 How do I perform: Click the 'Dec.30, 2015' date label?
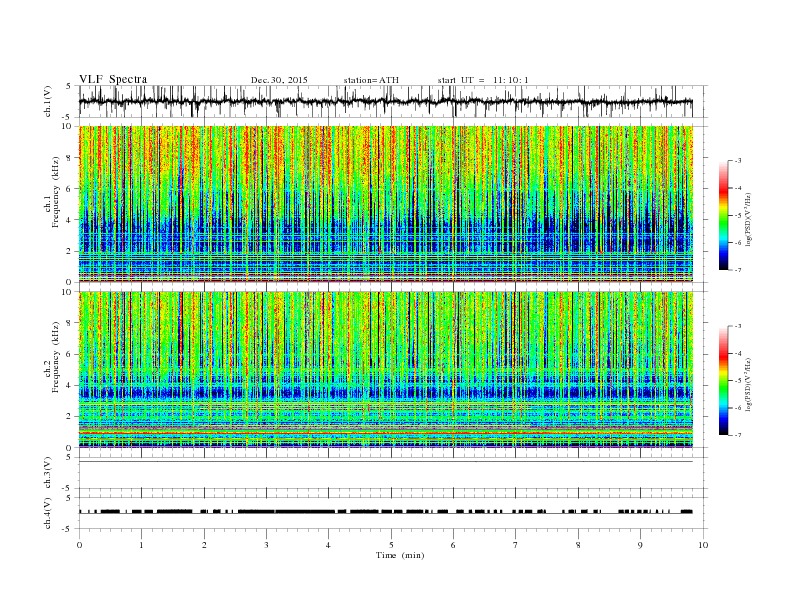point(279,80)
